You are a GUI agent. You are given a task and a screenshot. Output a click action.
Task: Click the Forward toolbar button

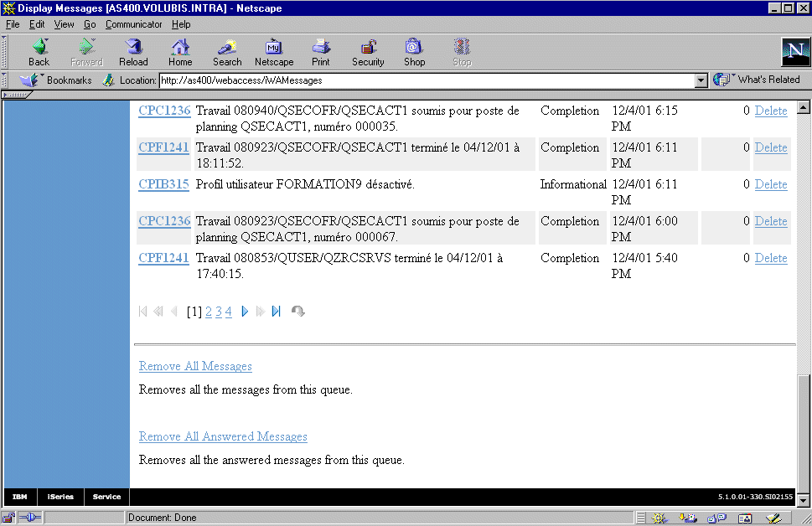coord(86,52)
